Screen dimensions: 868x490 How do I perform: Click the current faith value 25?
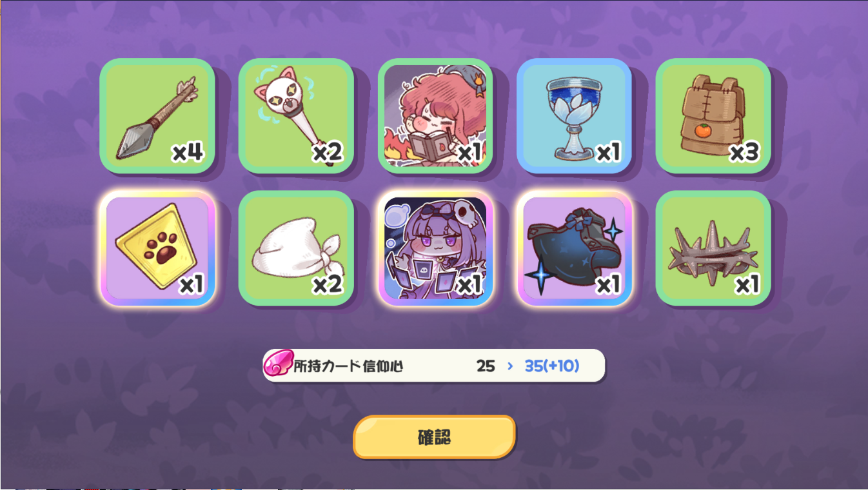(x=486, y=366)
